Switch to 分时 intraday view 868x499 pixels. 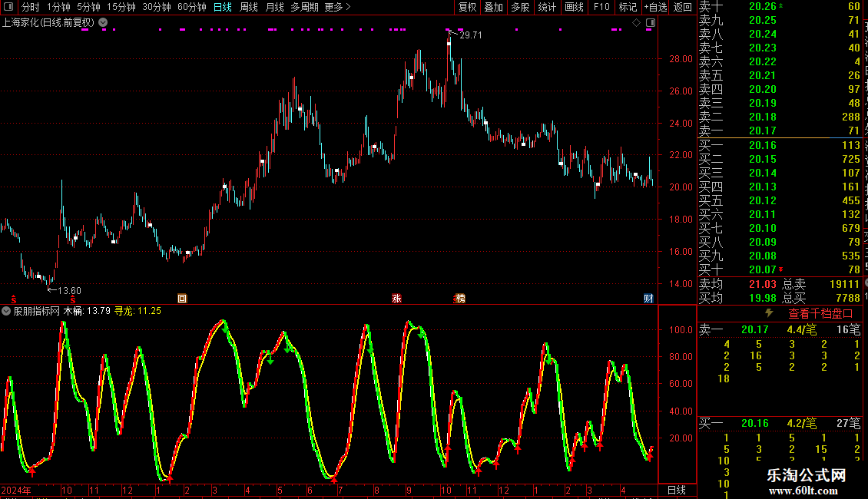click(x=31, y=7)
